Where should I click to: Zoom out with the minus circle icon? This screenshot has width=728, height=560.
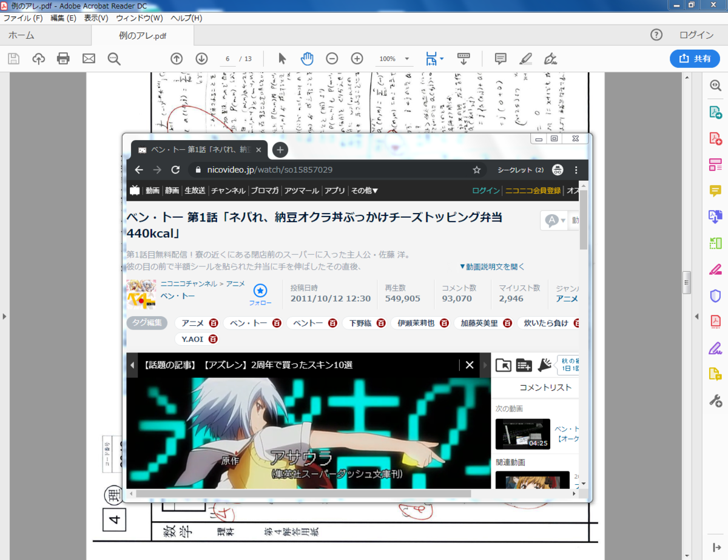[x=332, y=59]
